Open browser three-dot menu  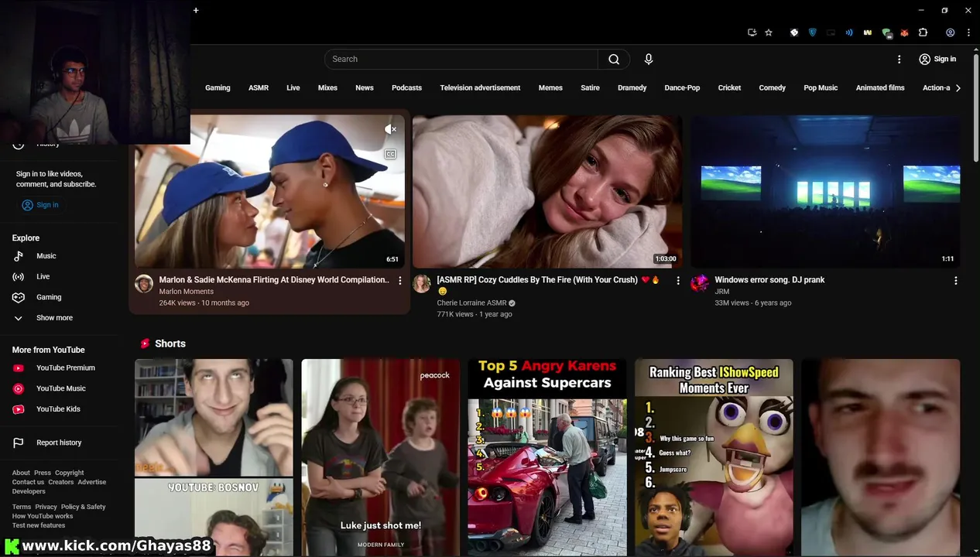[968, 32]
